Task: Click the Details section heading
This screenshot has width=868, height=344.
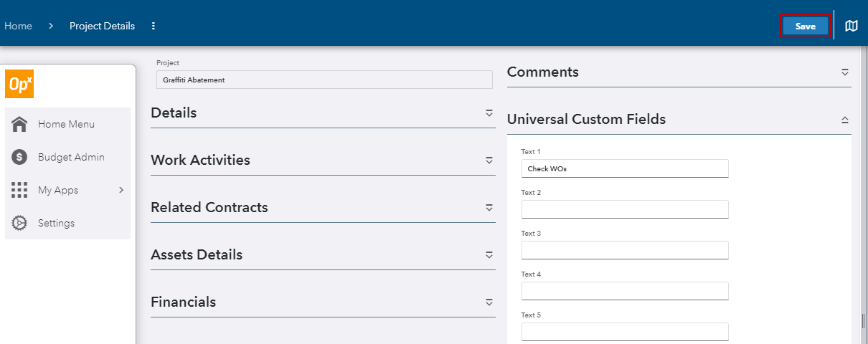Action: (x=174, y=113)
